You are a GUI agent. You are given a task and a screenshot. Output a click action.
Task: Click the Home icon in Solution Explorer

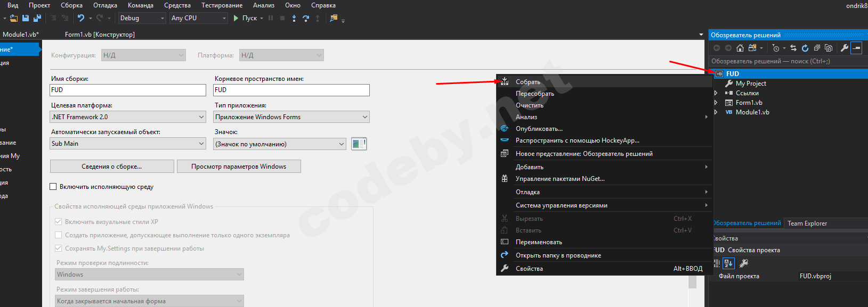click(x=740, y=48)
